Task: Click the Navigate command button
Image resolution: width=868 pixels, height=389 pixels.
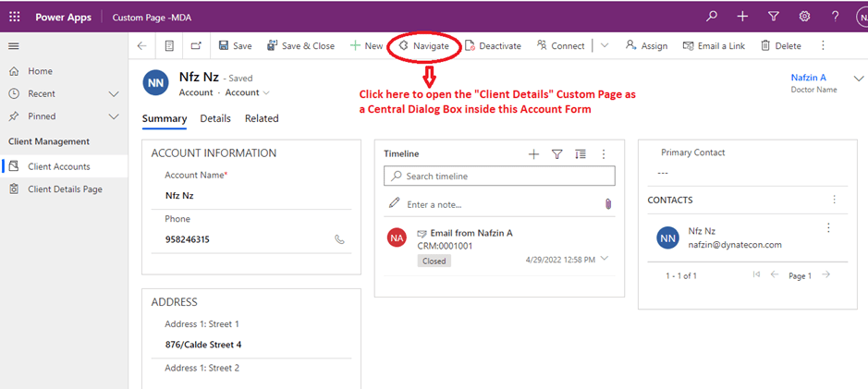Action: [x=423, y=45]
